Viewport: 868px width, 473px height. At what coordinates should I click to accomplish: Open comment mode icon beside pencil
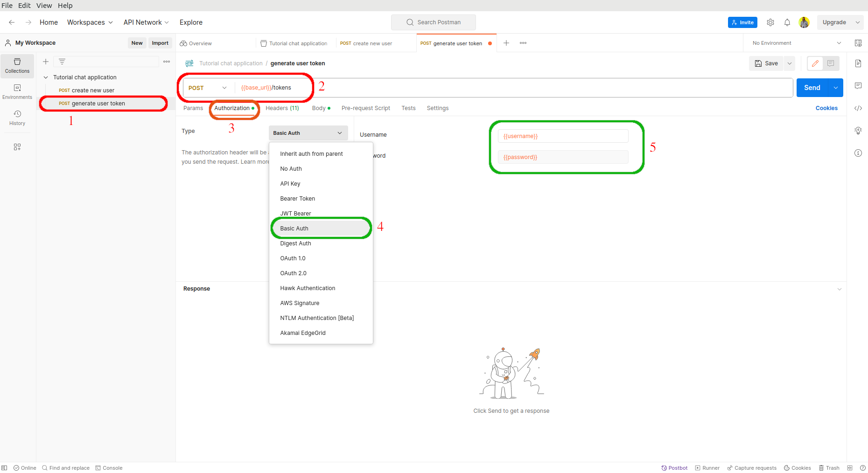(831, 63)
